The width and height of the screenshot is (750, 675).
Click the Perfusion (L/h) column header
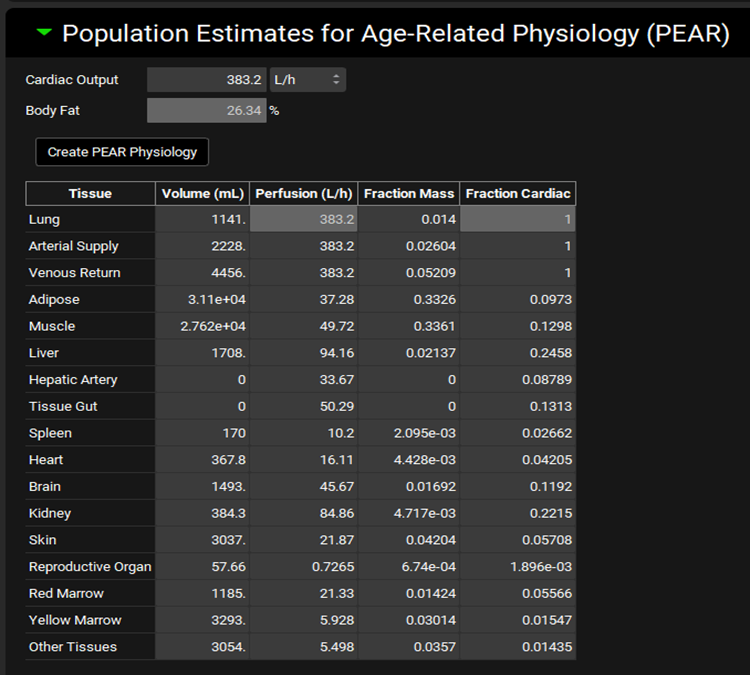(x=303, y=194)
